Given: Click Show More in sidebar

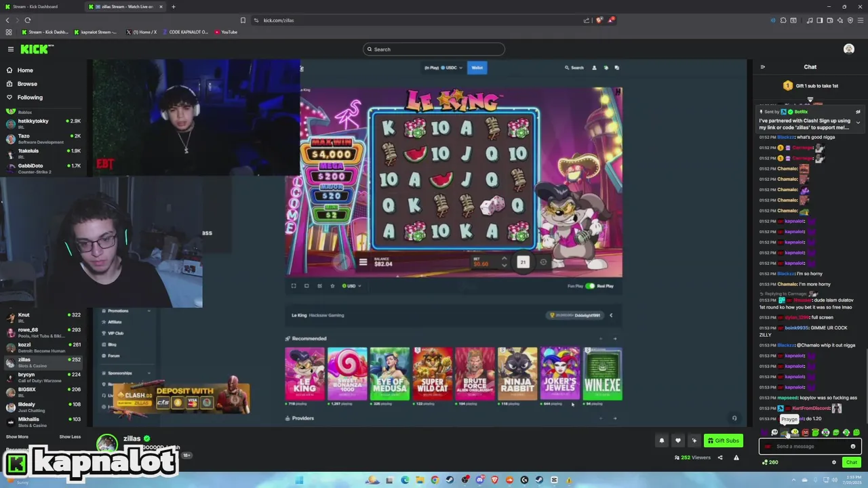Looking at the screenshot, I should pyautogui.click(x=17, y=436).
